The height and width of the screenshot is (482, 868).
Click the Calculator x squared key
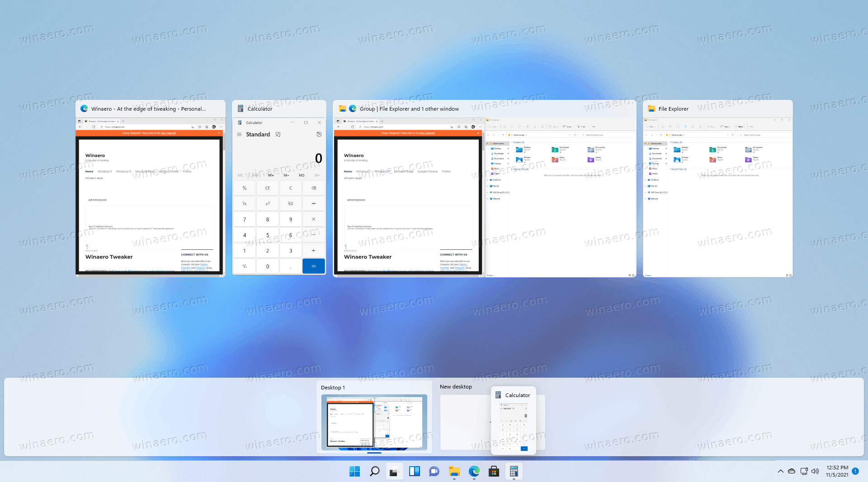click(268, 204)
